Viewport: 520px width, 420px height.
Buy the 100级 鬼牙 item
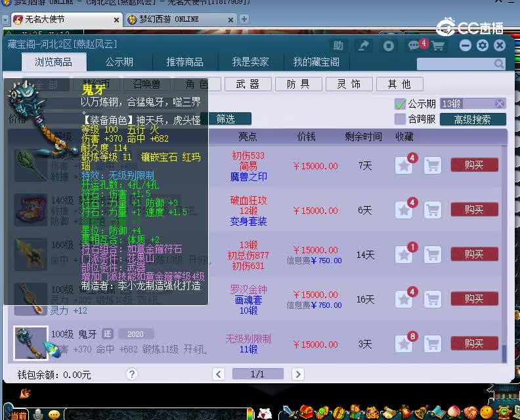pyautogui.click(x=474, y=343)
